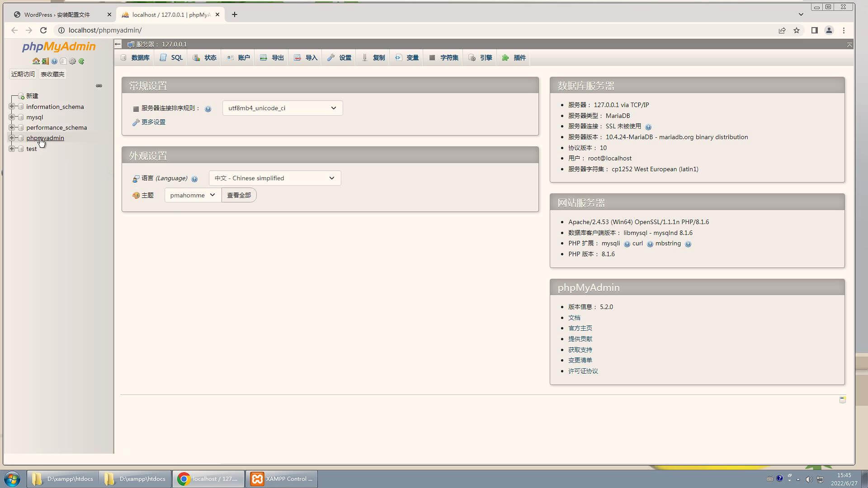Open the 插件 tab
Image resolution: width=868 pixels, height=488 pixels.
coord(514,58)
